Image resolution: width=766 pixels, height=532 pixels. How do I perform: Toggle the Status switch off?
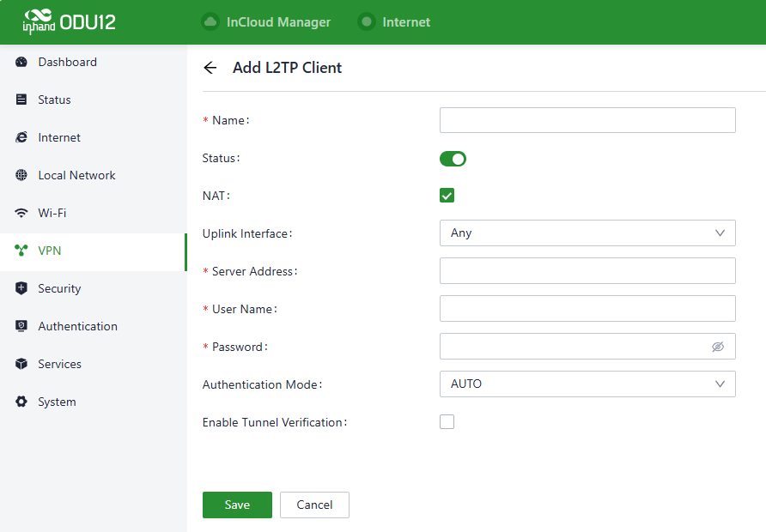pyautogui.click(x=453, y=159)
